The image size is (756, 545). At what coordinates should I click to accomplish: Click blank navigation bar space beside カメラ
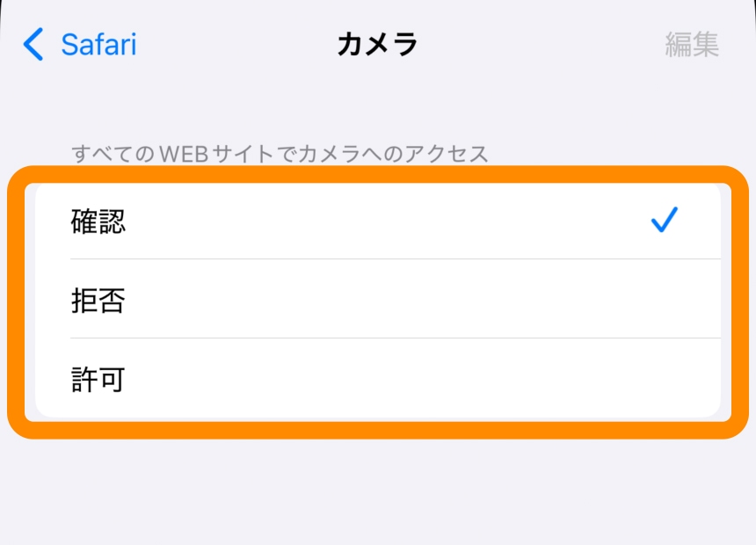(x=527, y=44)
